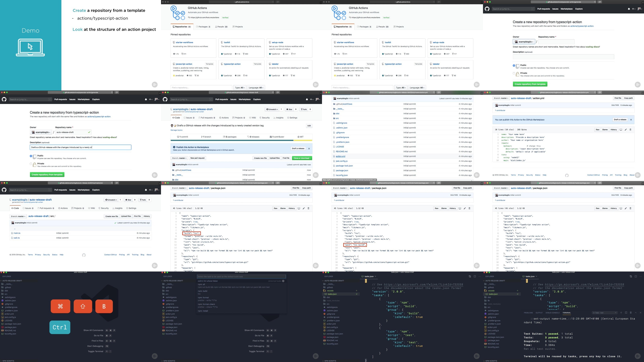
Task: Click 'Select the task' input in VS Code picker
Action: (x=241, y=277)
